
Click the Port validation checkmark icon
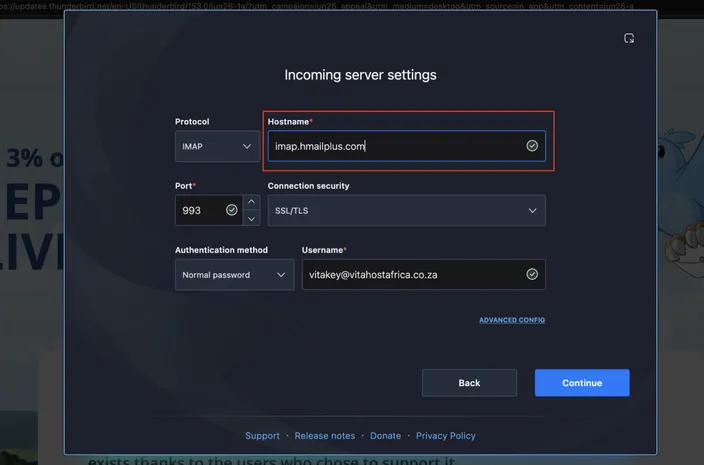[232, 210]
